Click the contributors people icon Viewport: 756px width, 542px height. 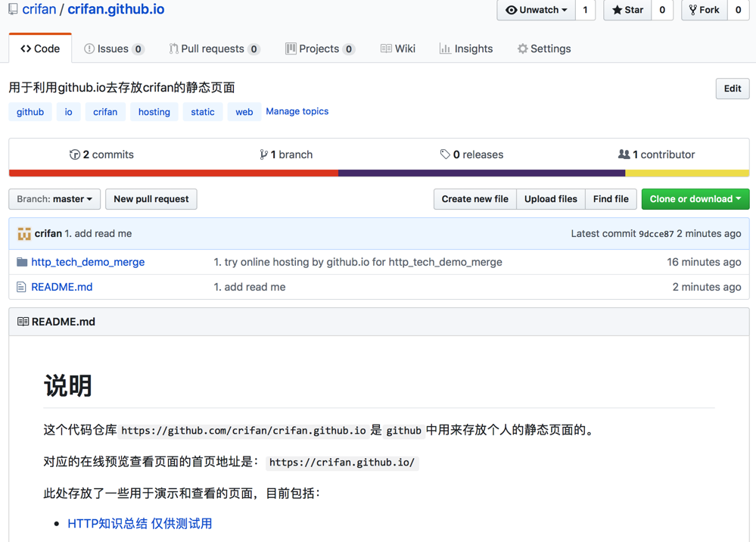pos(624,154)
